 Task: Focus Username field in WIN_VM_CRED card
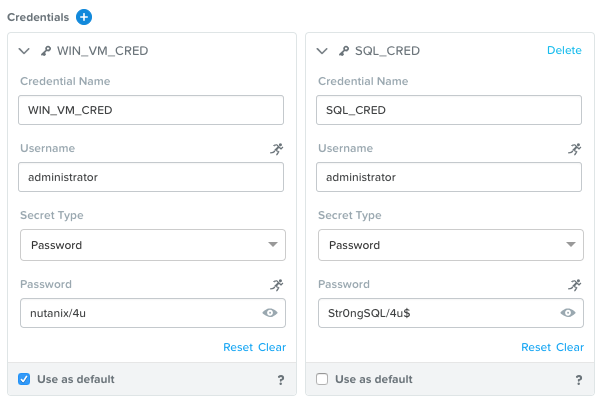(x=151, y=177)
